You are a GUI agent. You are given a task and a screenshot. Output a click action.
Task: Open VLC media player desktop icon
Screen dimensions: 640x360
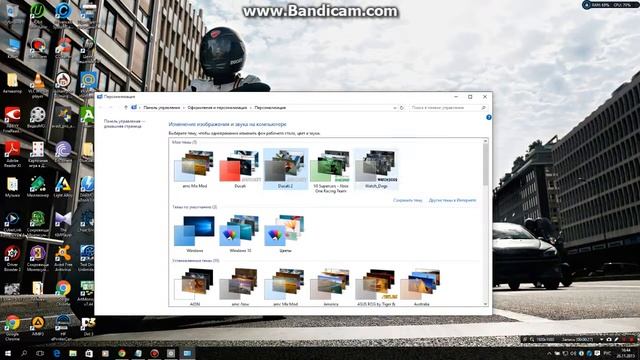coord(38,86)
